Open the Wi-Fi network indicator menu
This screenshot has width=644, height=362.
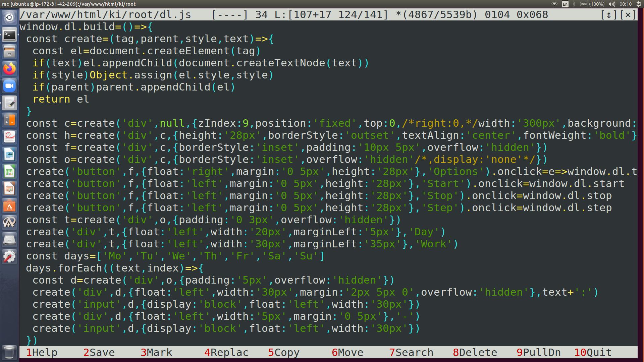coord(554,4)
